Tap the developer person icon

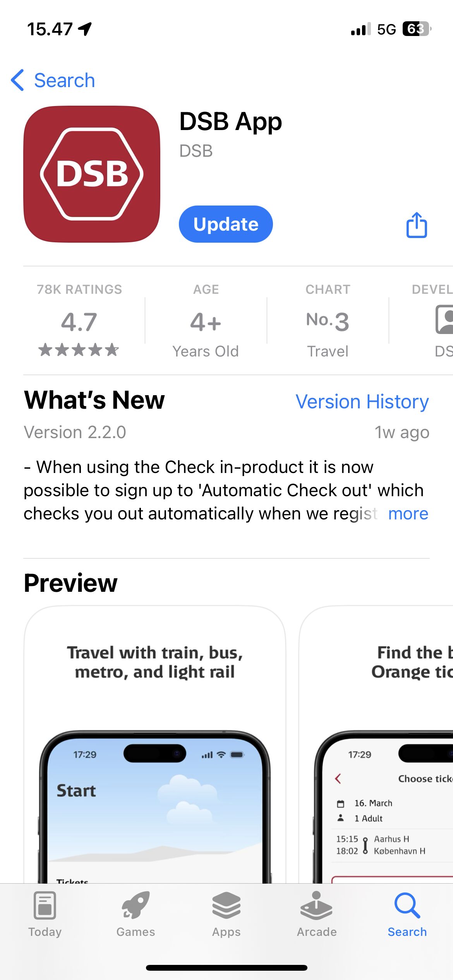pos(444,320)
